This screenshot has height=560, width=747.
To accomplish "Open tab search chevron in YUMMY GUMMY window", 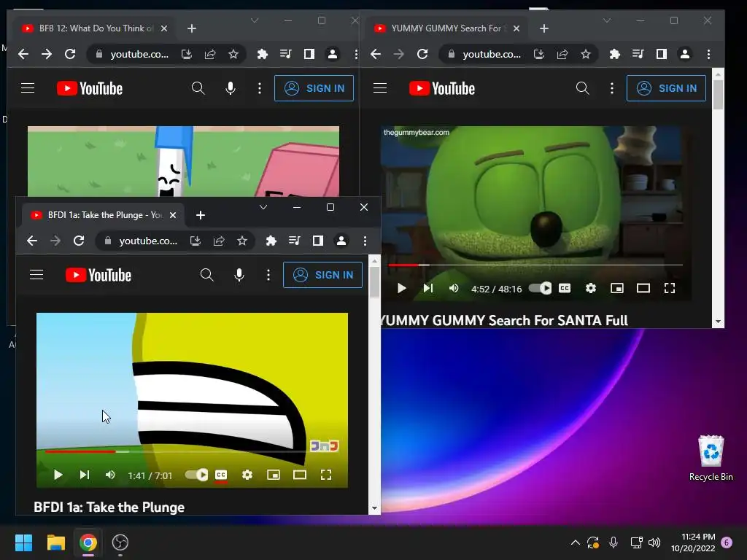I will pos(606,20).
